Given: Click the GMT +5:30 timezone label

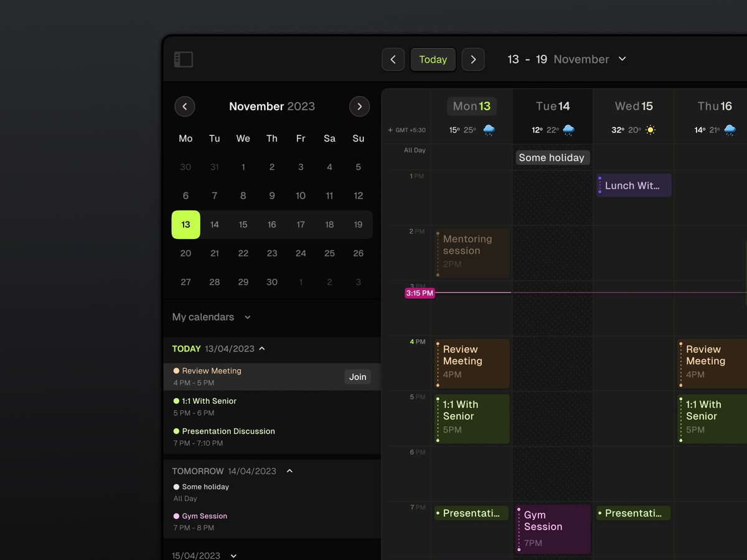Looking at the screenshot, I should pyautogui.click(x=411, y=130).
